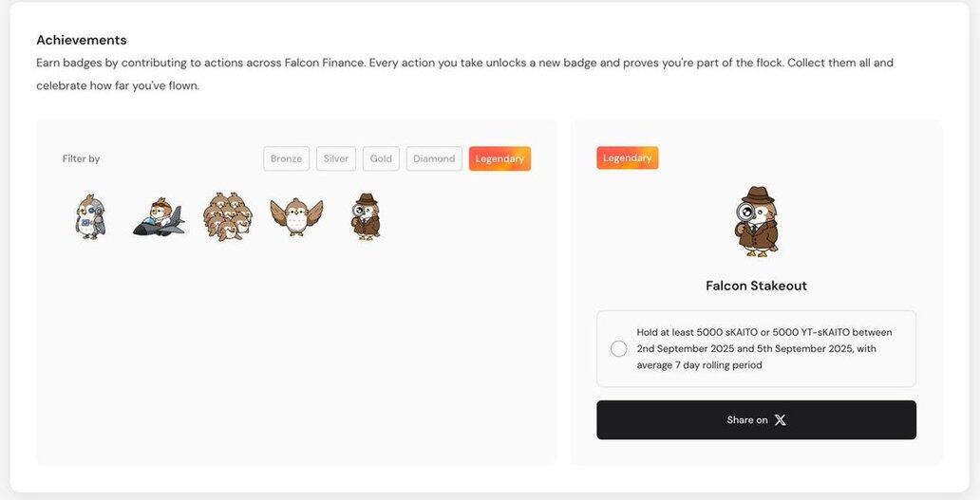980x500 pixels.
Task: Click the Achievements heading
Action: 82,40
